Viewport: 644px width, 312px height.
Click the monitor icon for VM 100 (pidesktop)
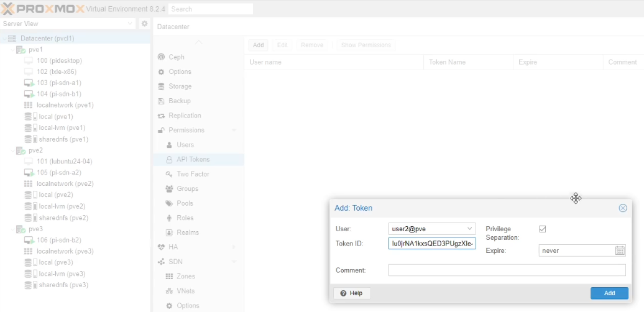[x=29, y=61]
